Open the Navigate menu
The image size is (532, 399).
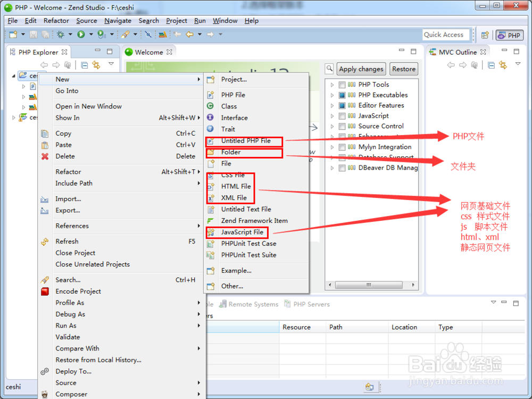[x=118, y=21]
